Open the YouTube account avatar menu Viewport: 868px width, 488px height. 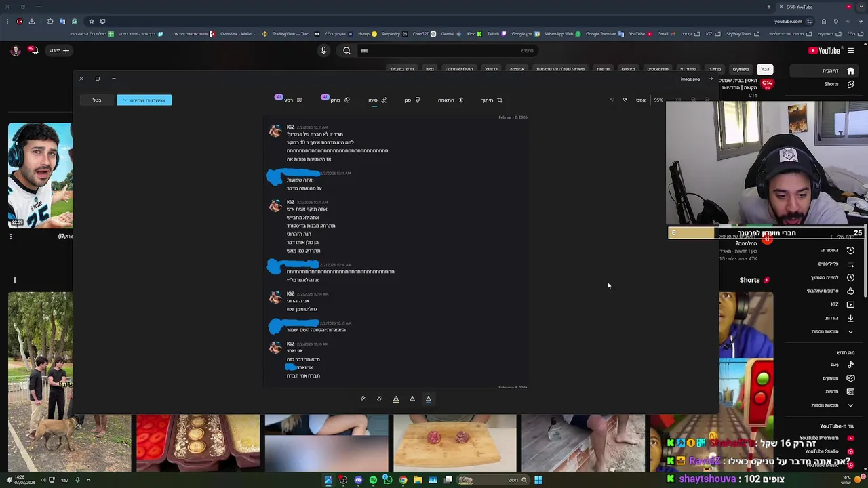click(16, 50)
